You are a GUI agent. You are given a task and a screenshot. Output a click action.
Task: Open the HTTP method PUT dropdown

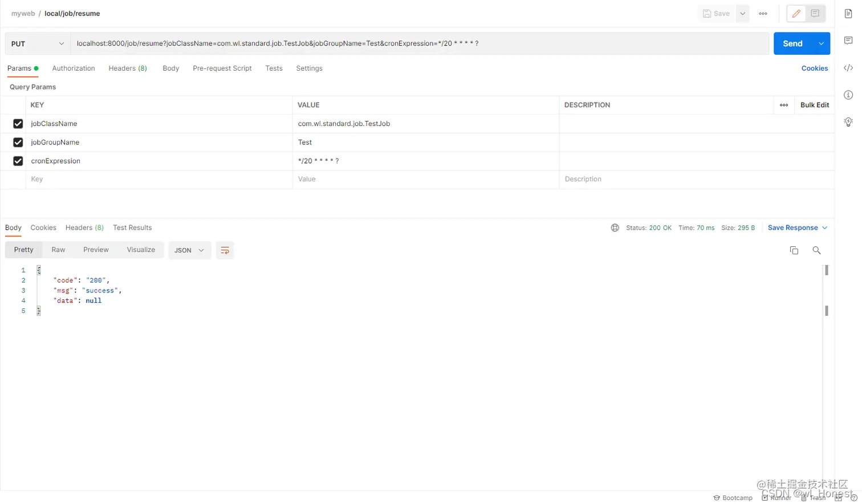pyautogui.click(x=38, y=43)
